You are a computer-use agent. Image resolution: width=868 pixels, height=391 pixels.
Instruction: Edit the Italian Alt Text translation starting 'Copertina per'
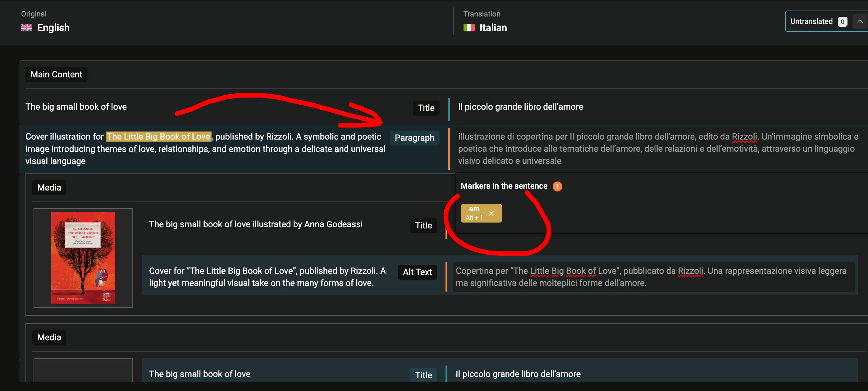[x=654, y=277]
